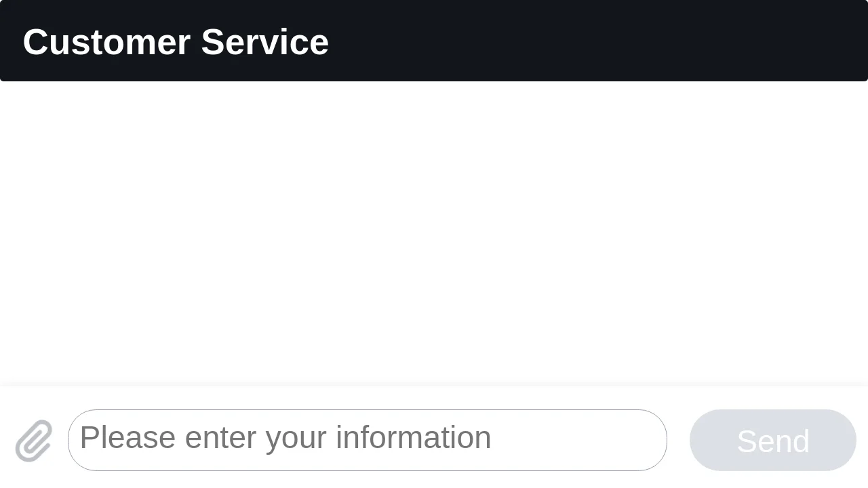Click the paperclip attachment icon
The height and width of the screenshot is (488, 868).
coord(34,441)
